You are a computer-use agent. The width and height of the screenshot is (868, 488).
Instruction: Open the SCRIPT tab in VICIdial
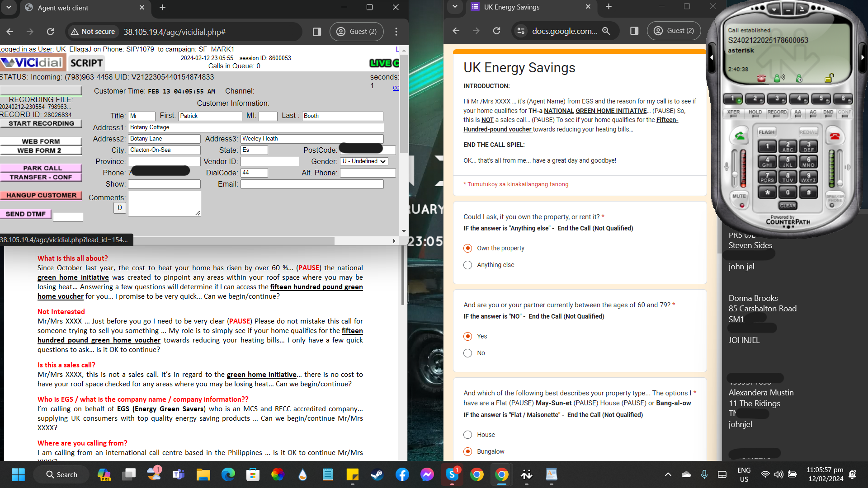[x=86, y=63]
